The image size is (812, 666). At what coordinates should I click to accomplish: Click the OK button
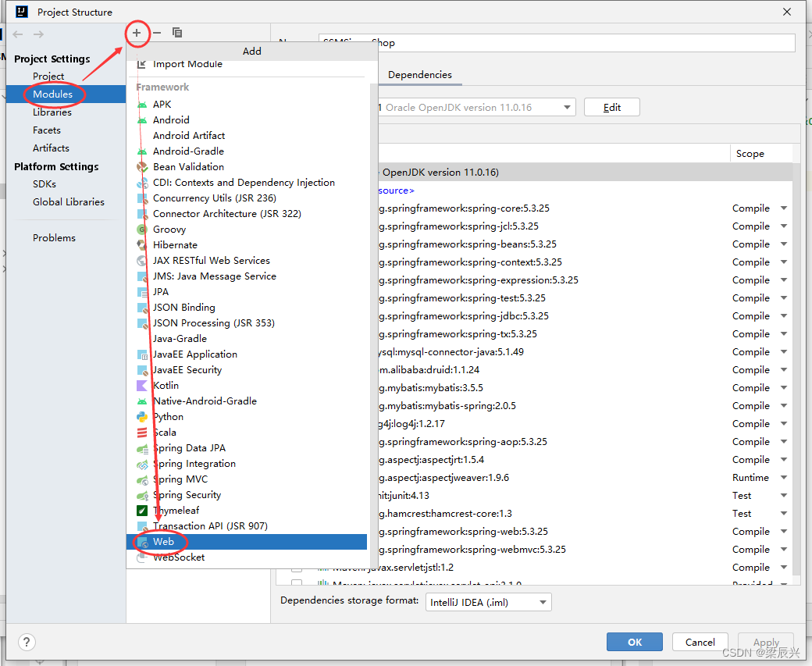634,642
